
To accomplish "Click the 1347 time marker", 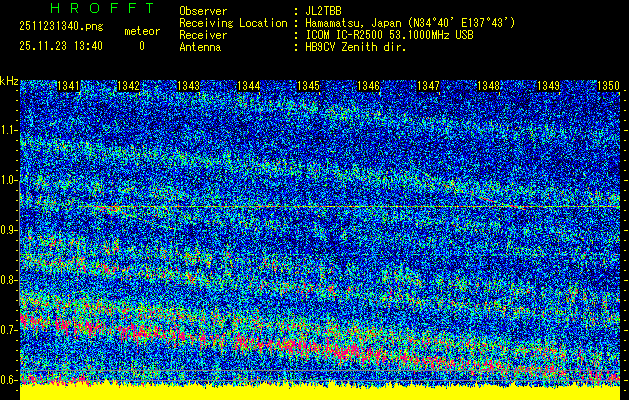I will coord(429,87).
